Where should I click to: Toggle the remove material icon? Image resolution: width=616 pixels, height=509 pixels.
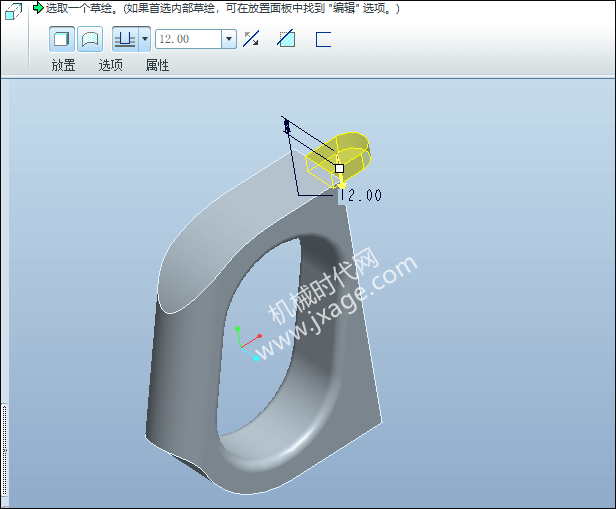click(x=286, y=39)
